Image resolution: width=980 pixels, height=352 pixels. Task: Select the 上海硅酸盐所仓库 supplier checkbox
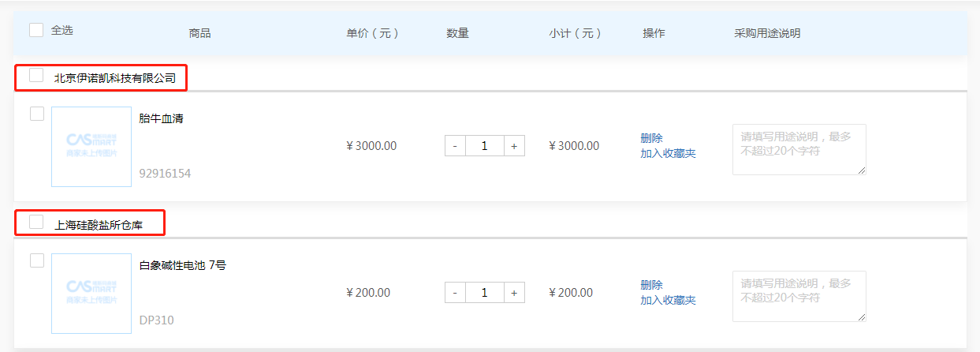(36, 223)
